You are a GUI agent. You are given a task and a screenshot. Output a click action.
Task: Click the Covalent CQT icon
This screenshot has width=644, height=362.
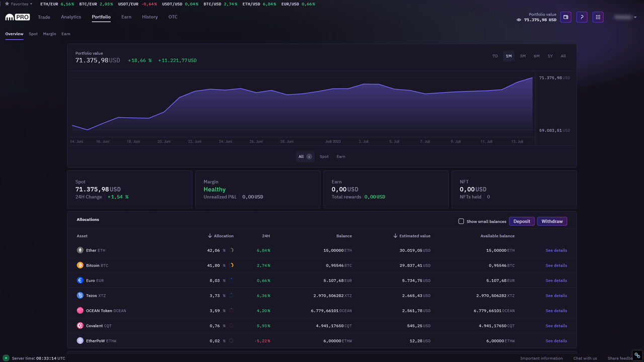(80, 325)
